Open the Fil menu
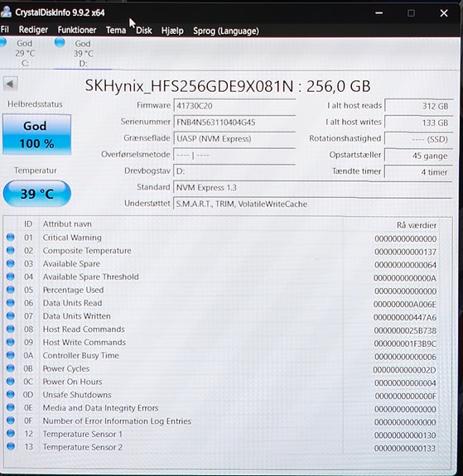Image resolution: width=463 pixels, height=476 pixels. [x=5, y=30]
